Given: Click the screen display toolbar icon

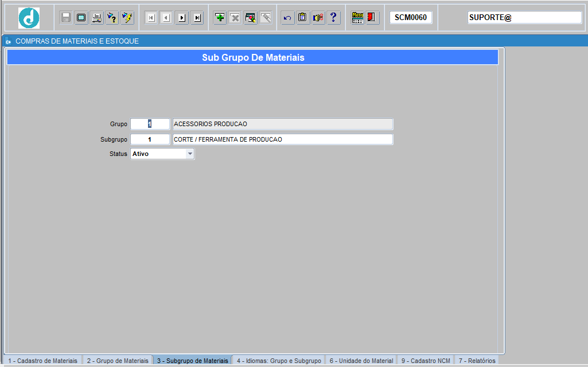Looking at the screenshot, I should [x=81, y=18].
